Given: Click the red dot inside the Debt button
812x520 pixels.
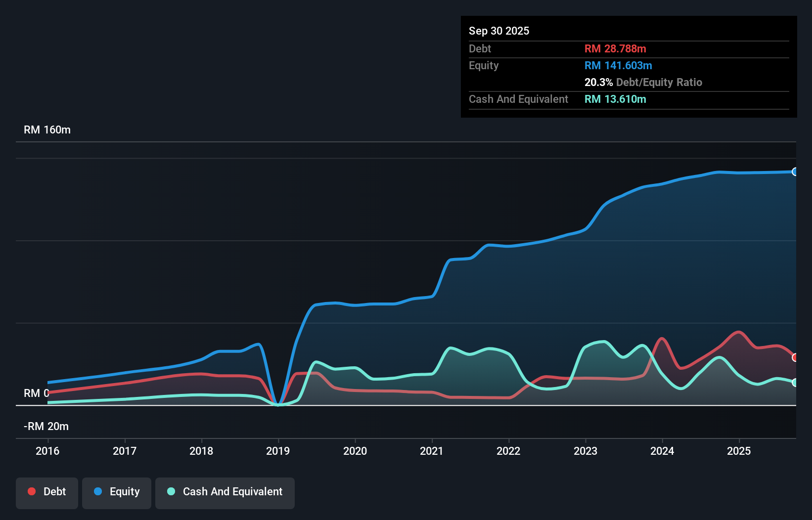Looking at the screenshot, I should coord(32,491).
